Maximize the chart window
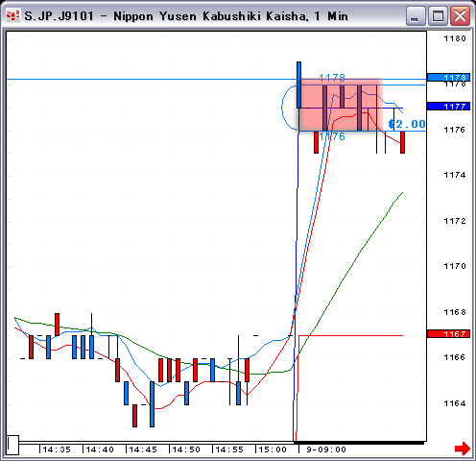 coord(438,16)
